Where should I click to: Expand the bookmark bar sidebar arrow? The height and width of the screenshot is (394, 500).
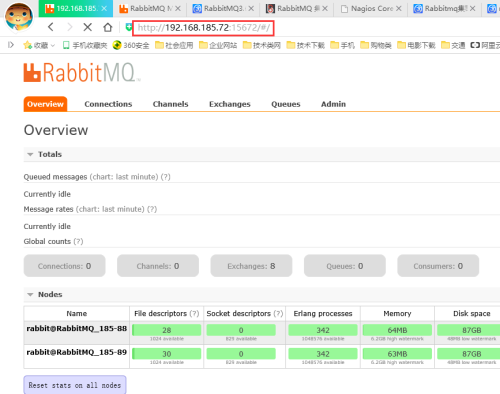tap(11, 45)
